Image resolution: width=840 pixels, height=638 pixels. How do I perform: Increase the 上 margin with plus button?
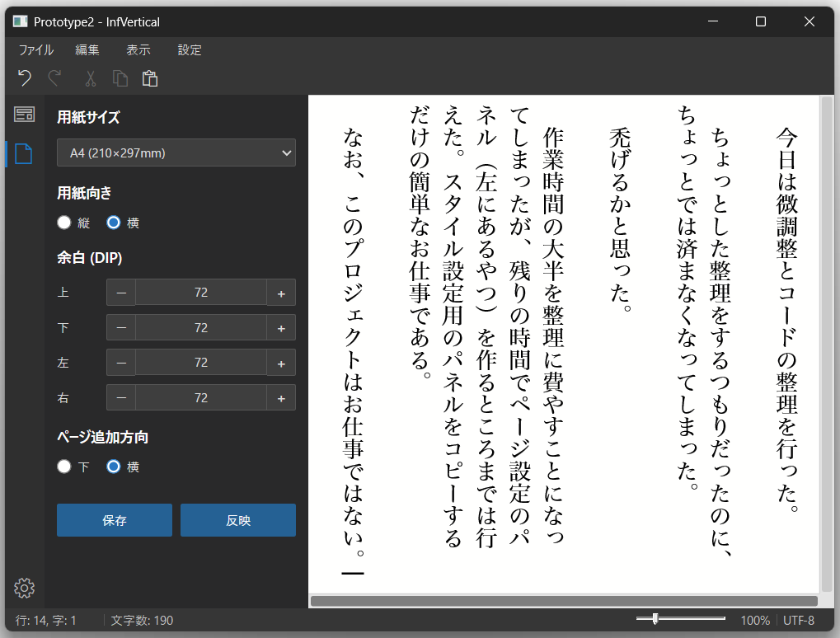click(x=281, y=293)
